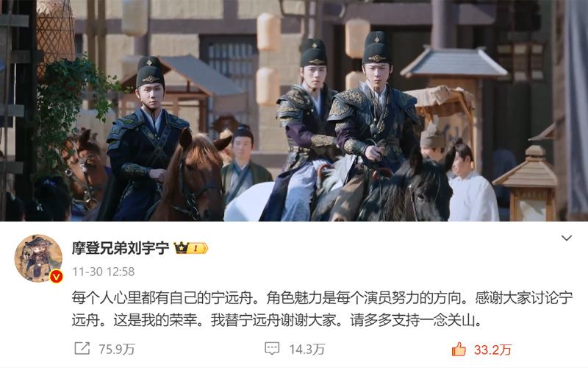The image size is (588, 368).
Task: Expand the post options chevron
Action: [566, 238]
